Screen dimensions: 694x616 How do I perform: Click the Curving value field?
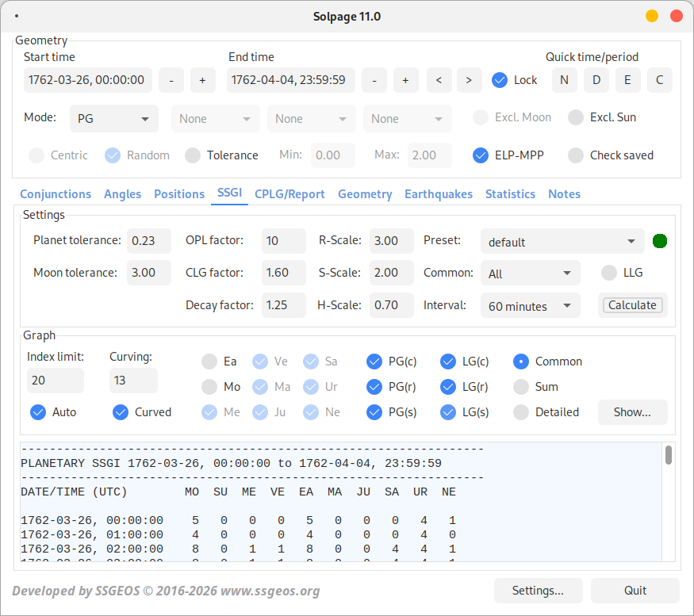(134, 381)
